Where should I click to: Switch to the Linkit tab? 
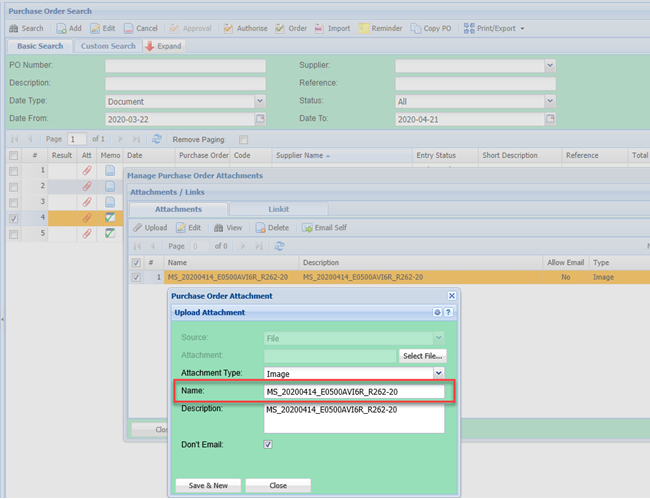(x=279, y=209)
